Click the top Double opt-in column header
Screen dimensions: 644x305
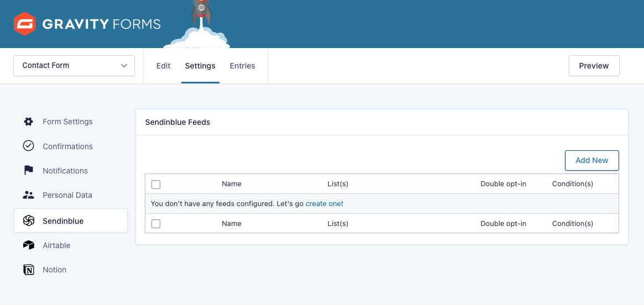pyautogui.click(x=503, y=184)
